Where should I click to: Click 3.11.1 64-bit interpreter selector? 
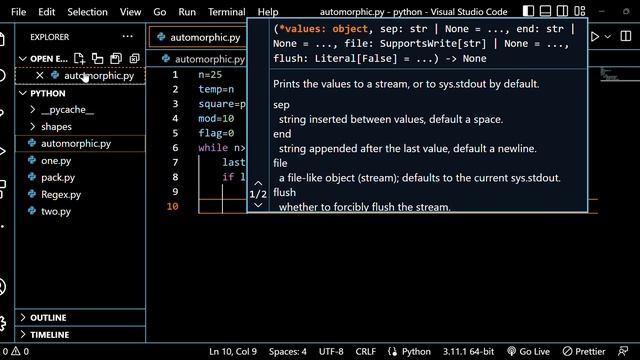(469, 351)
